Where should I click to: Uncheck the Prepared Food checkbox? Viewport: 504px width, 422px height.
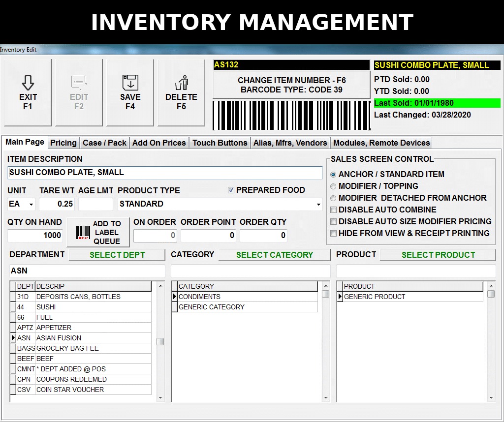coord(231,190)
